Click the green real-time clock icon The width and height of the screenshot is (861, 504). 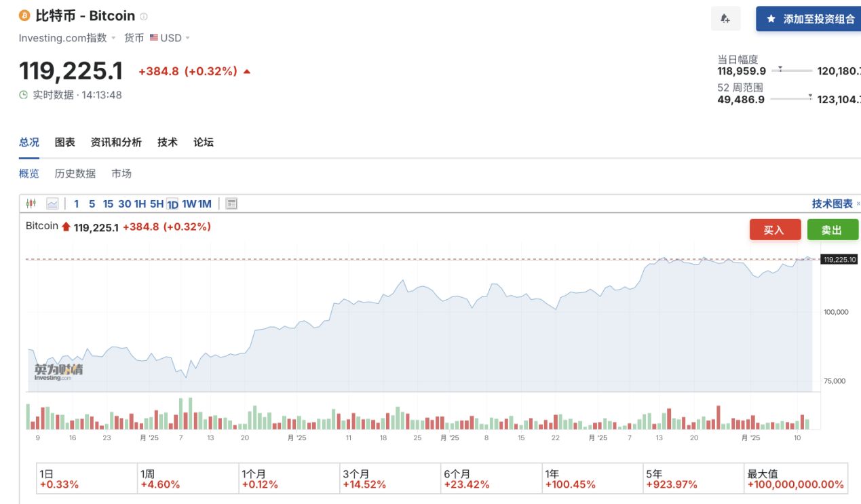coord(24,95)
